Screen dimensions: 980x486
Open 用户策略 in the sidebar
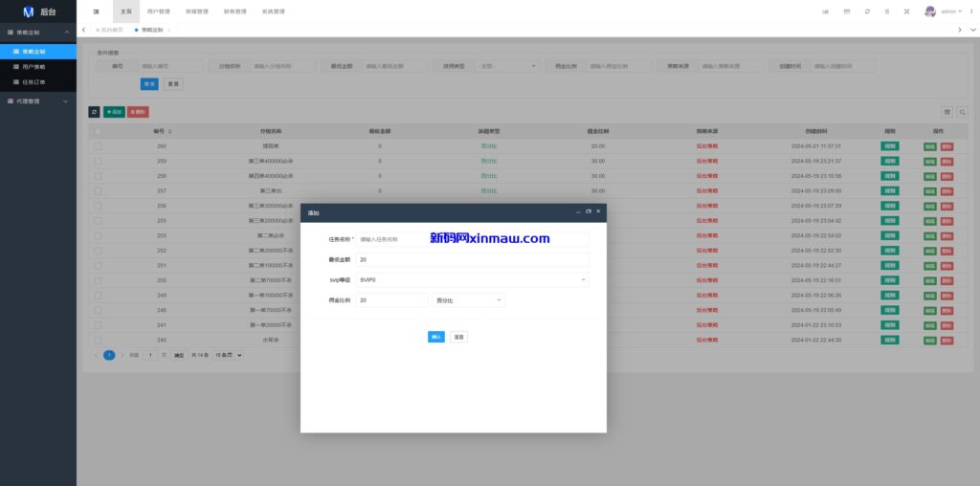pyautogui.click(x=38, y=66)
